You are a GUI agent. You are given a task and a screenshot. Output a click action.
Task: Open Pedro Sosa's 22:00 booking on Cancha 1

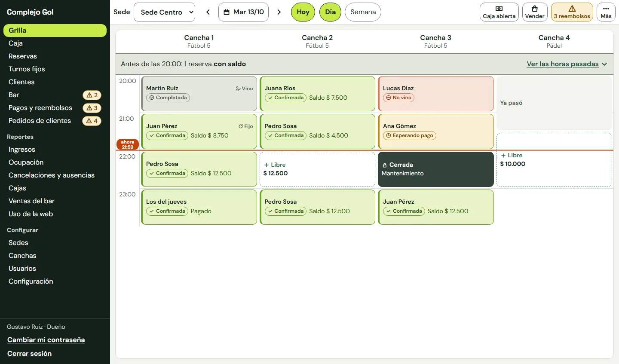click(199, 169)
